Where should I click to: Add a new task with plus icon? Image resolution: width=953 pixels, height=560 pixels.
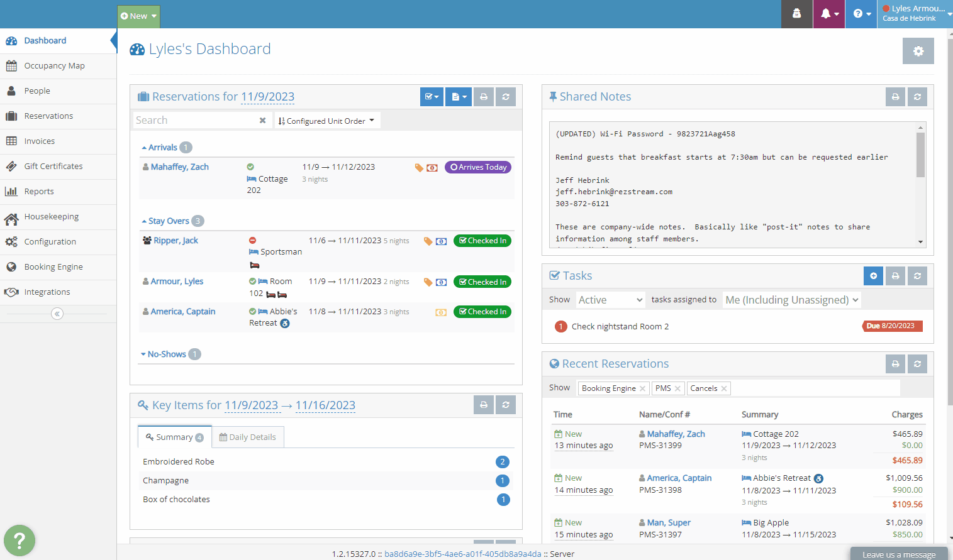pos(873,276)
